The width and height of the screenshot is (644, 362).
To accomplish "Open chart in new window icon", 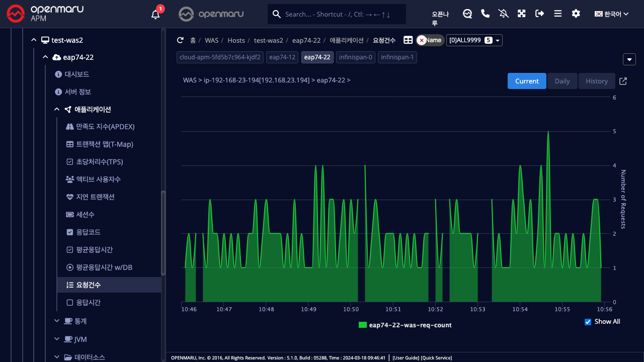I will [x=623, y=81].
